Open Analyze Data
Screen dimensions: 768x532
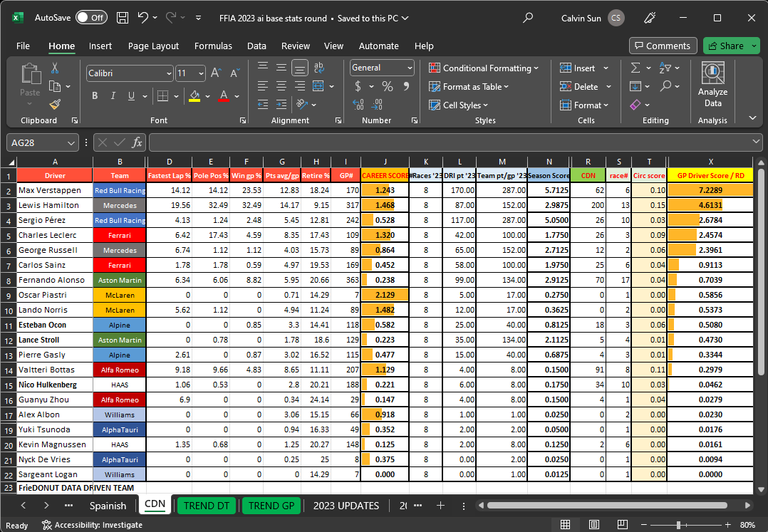(712, 84)
